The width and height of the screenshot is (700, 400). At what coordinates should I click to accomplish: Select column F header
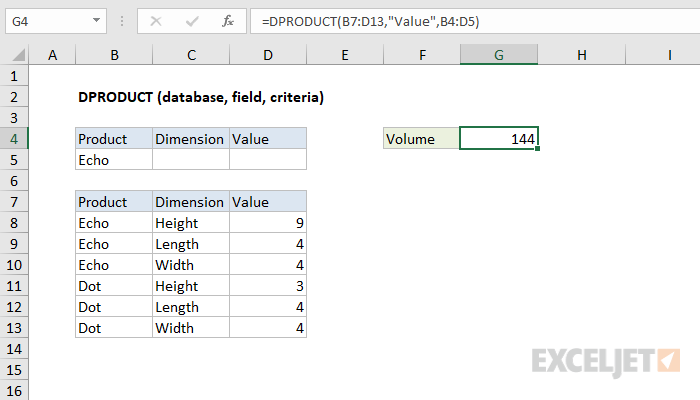[422, 55]
